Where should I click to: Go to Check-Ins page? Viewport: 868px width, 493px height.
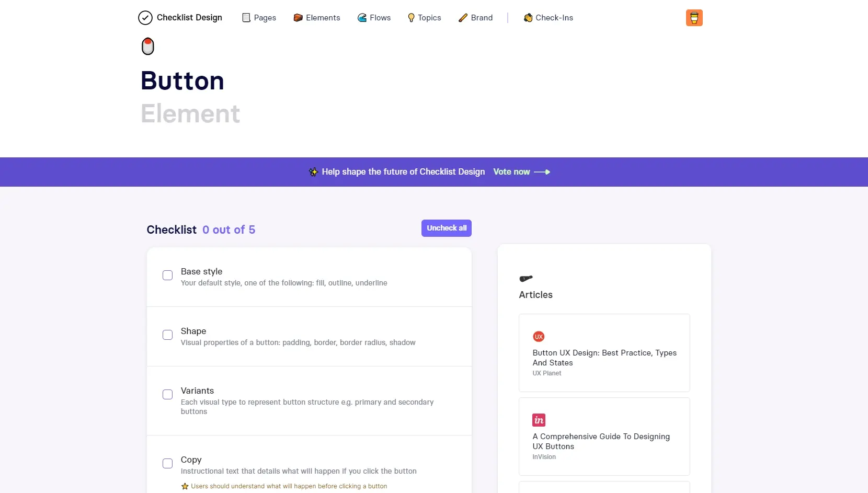pyautogui.click(x=548, y=18)
